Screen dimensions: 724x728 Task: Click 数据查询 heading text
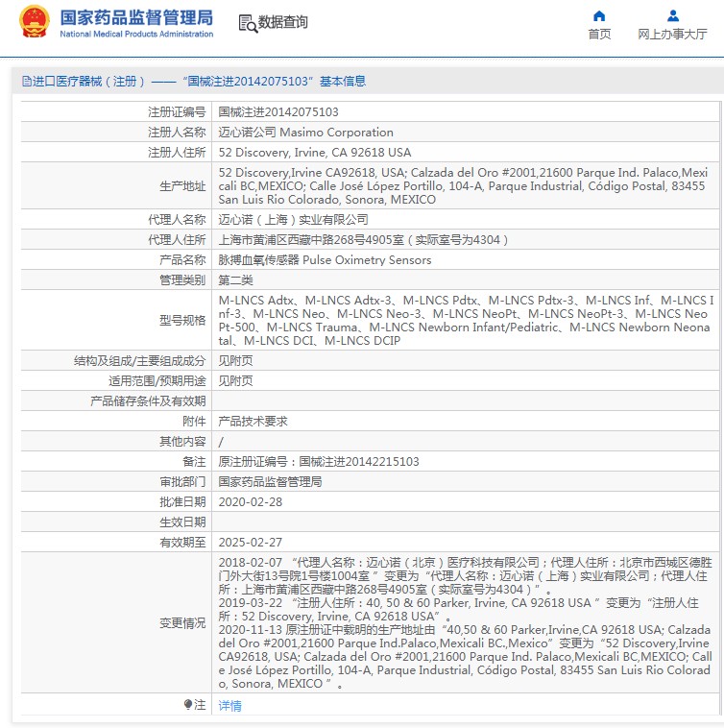click(282, 22)
